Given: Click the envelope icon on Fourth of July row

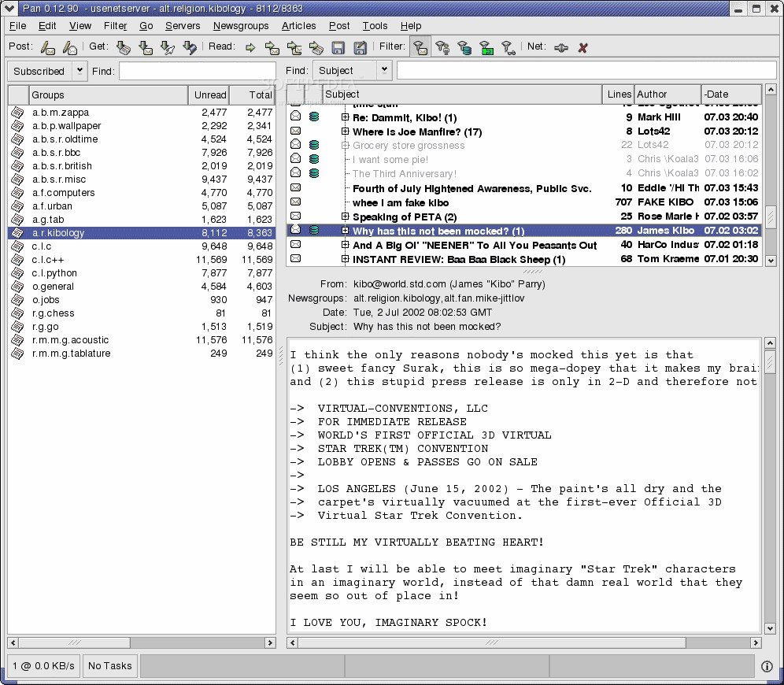Looking at the screenshot, I should pos(295,187).
